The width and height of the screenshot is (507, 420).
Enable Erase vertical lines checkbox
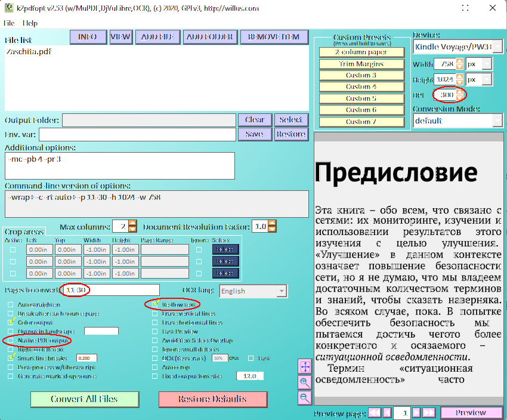point(155,314)
